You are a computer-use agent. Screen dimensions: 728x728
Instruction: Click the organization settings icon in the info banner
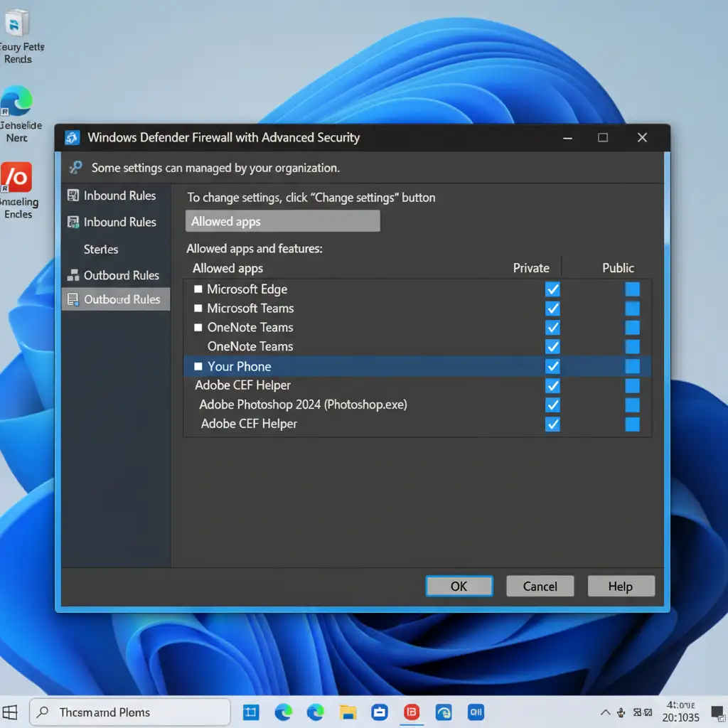75,168
